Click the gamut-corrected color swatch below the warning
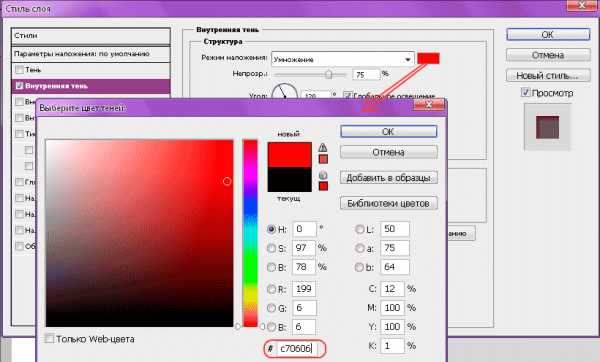Image resolution: width=600 pixels, height=362 pixels. pyautogui.click(x=323, y=159)
